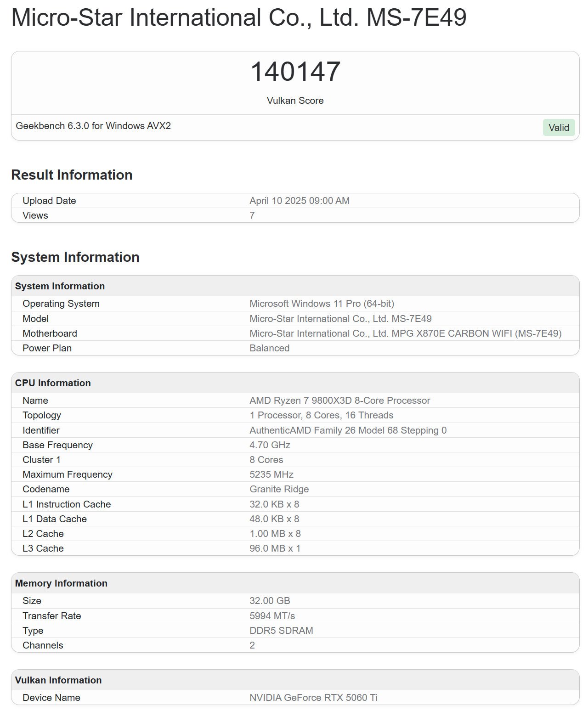Click the Motherboard value MPG X870E CARBON WIFI
Screen dimensions: 588x711
click(x=405, y=333)
